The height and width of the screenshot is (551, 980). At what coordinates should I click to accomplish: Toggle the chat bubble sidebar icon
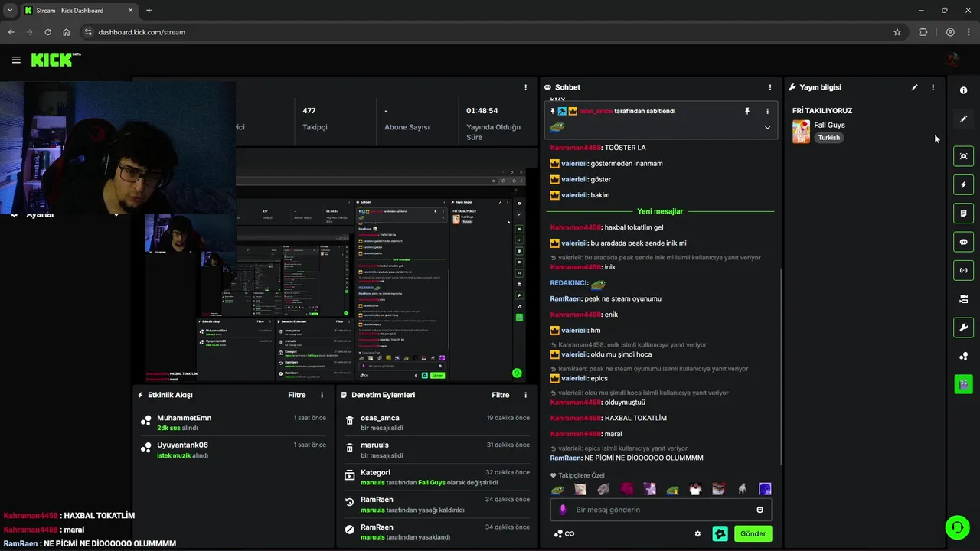pos(963,242)
